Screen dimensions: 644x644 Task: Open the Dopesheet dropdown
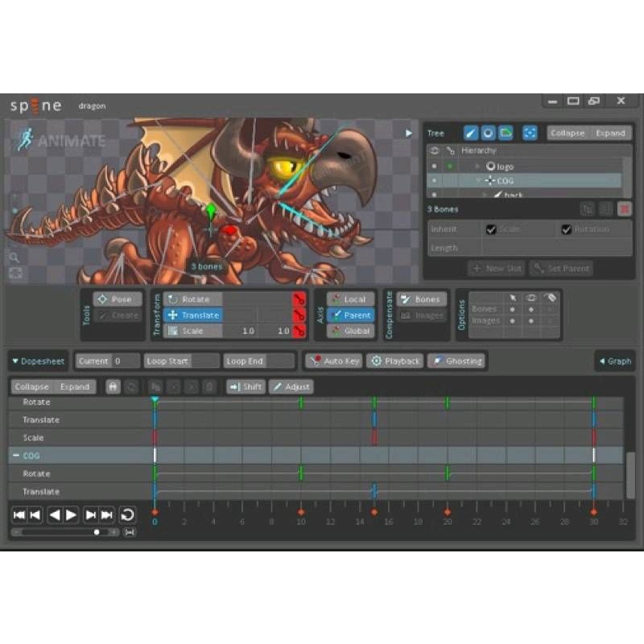[x=39, y=361]
